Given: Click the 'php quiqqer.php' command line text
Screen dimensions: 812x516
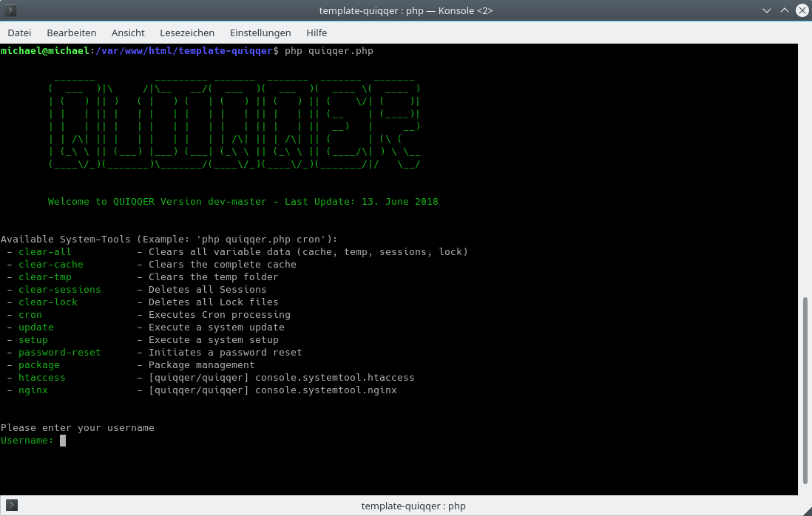Looking at the screenshot, I should pos(328,51).
